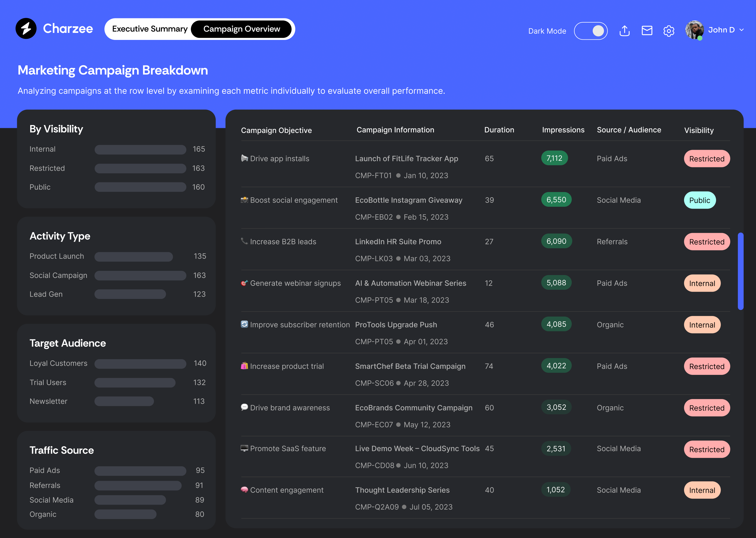Click the camera icon beside Boost social engagement
Image resolution: width=756 pixels, height=538 pixels.
tap(244, 200)
